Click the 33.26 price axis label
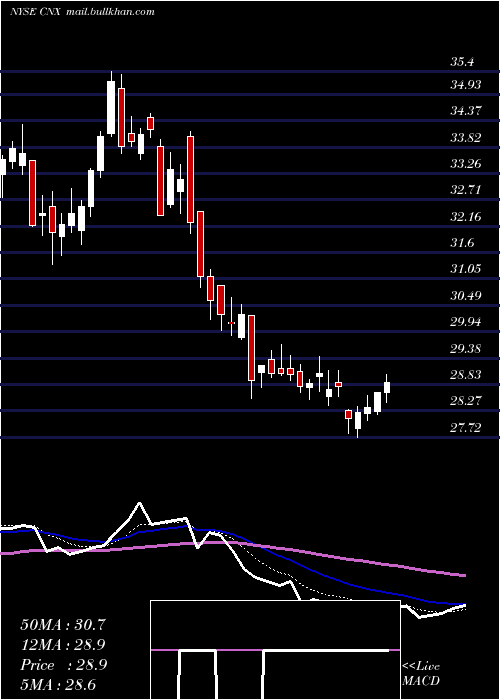This screenshot has height=700, width=500. [x=466, y=164]
